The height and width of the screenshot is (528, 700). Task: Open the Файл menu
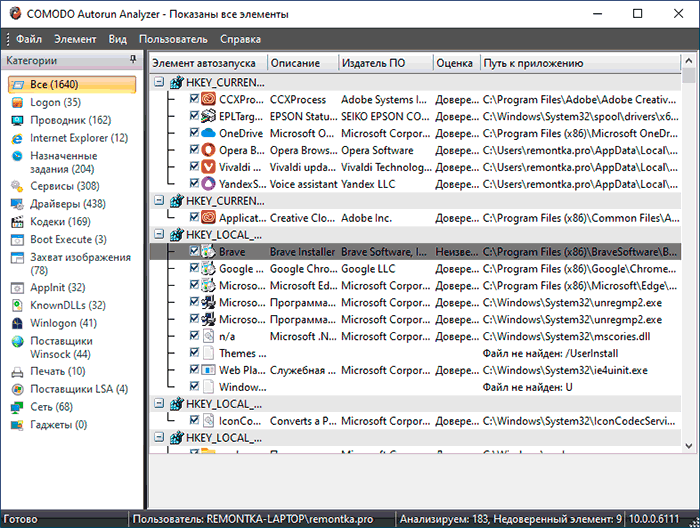pyautogui.click(x=29, y=39)
